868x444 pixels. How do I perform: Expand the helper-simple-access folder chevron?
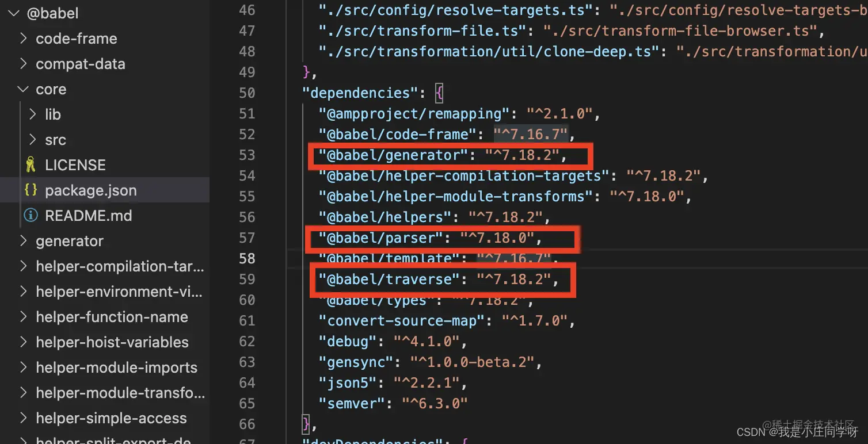click(23, 418)
